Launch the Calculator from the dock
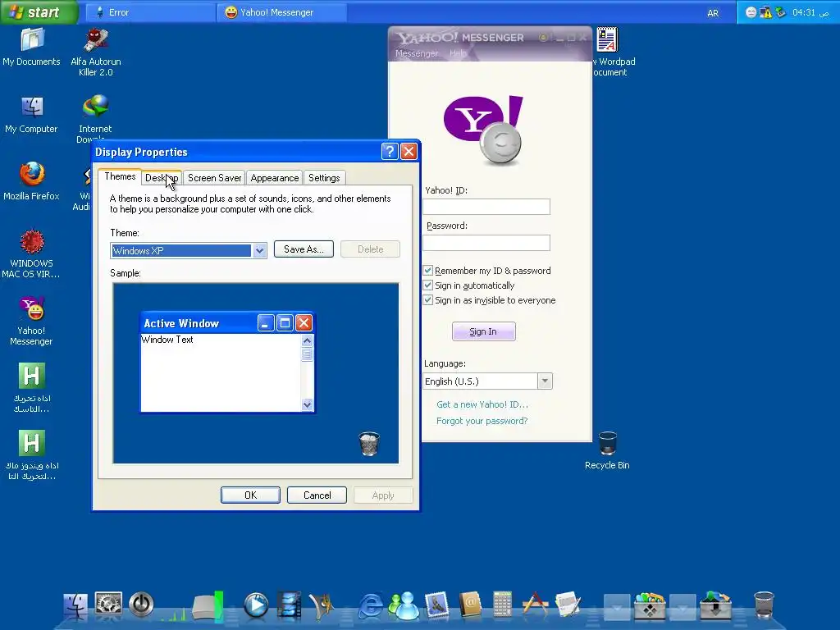This screenshot has width=840, height=630. tap(502, 605)
